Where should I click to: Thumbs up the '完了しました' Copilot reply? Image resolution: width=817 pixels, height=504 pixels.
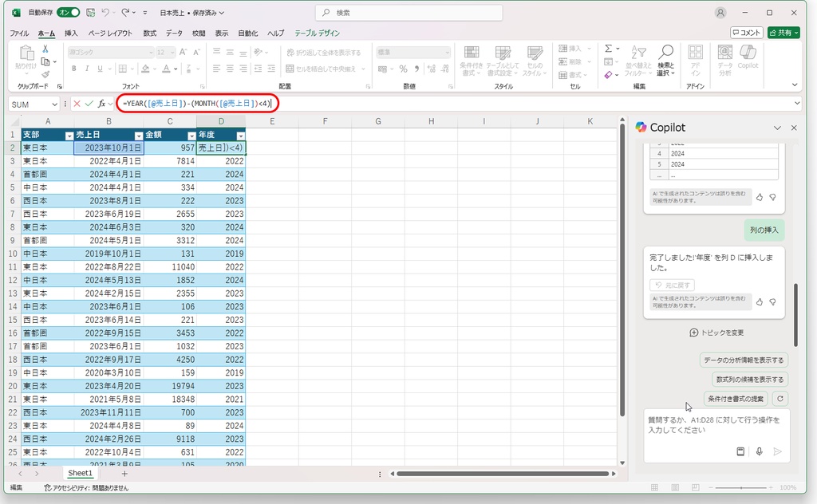click(x=760, y=302)
